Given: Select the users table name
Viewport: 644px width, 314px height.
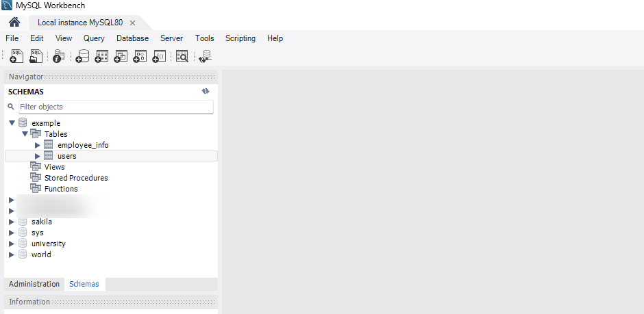Looking at the screenshot, I should [x=67, y=156].
